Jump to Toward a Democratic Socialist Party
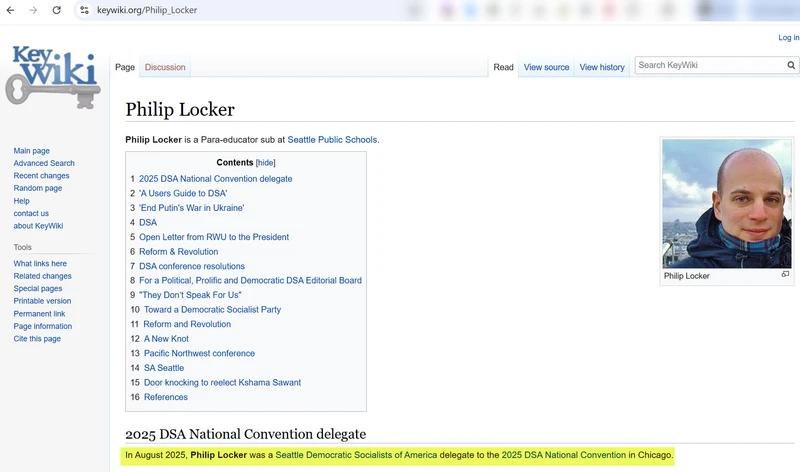The width and height of the screenshot is (800, 472). tap(212, 309)
